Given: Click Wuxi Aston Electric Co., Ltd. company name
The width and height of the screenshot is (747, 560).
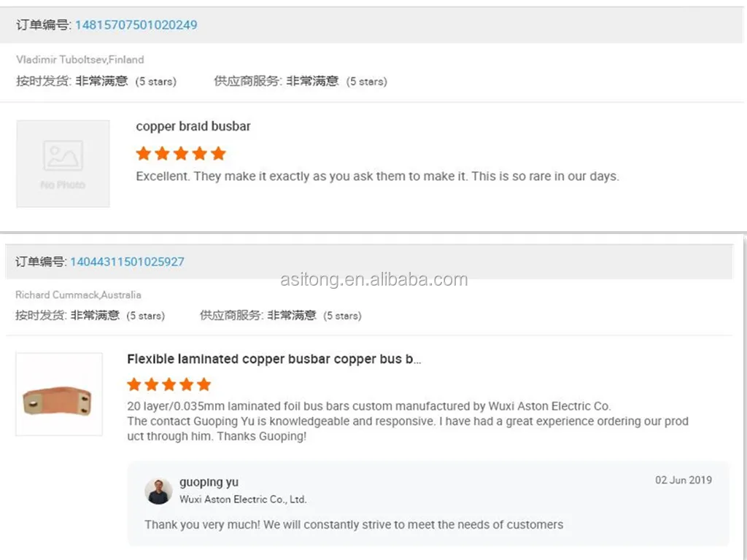Looking at the screenshot, I should point(244,499).
